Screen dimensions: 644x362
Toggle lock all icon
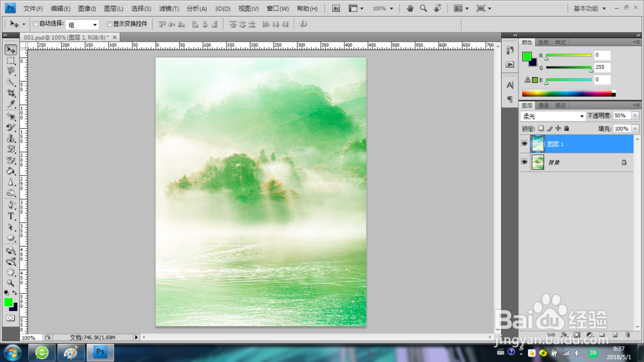tap(566, 129)
